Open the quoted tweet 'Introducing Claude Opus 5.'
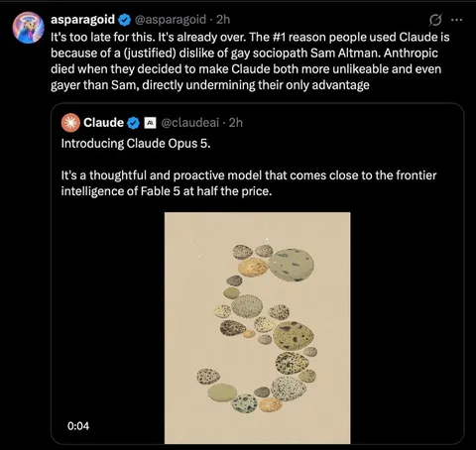Viewport: 476px width, 450px height. tap(136, 144)
